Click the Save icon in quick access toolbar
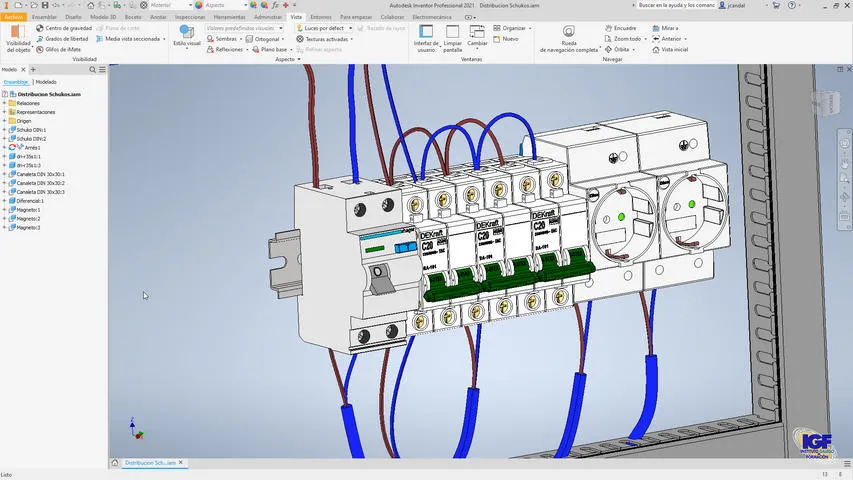This screenshot has width=853, height=480. click(45, 5)
